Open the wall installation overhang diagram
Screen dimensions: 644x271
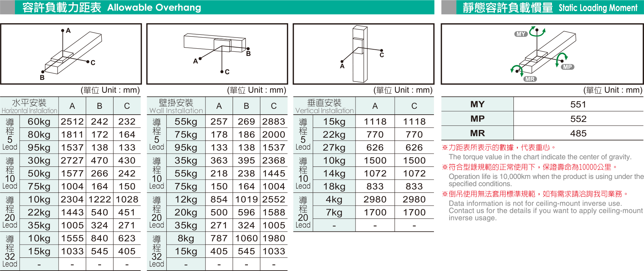click(x=217, y=54)
